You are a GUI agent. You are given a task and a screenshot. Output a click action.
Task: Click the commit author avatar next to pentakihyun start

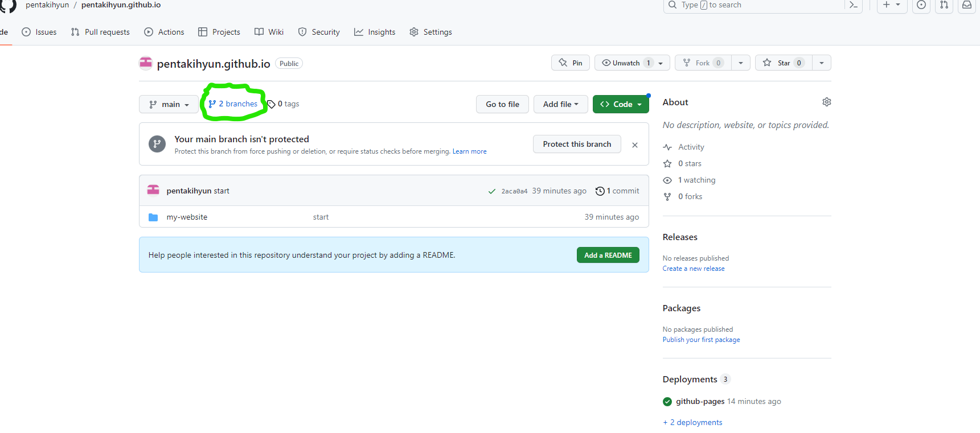click(x=153, y=190)
